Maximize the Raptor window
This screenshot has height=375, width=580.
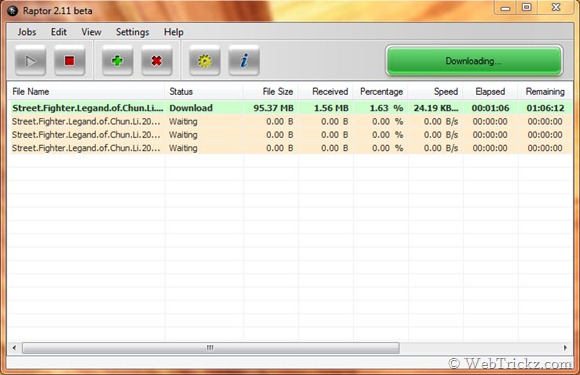[527, 8]
